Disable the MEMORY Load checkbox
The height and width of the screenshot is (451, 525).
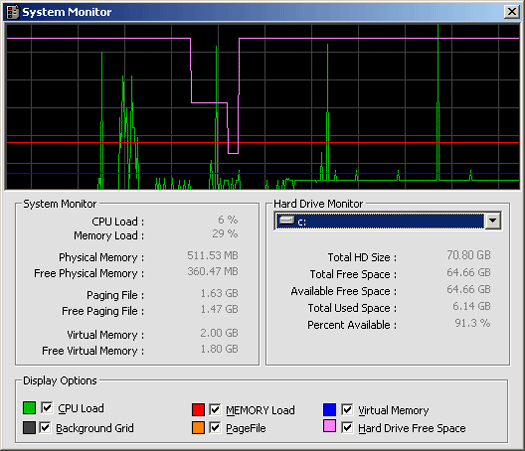pos(215,409)
